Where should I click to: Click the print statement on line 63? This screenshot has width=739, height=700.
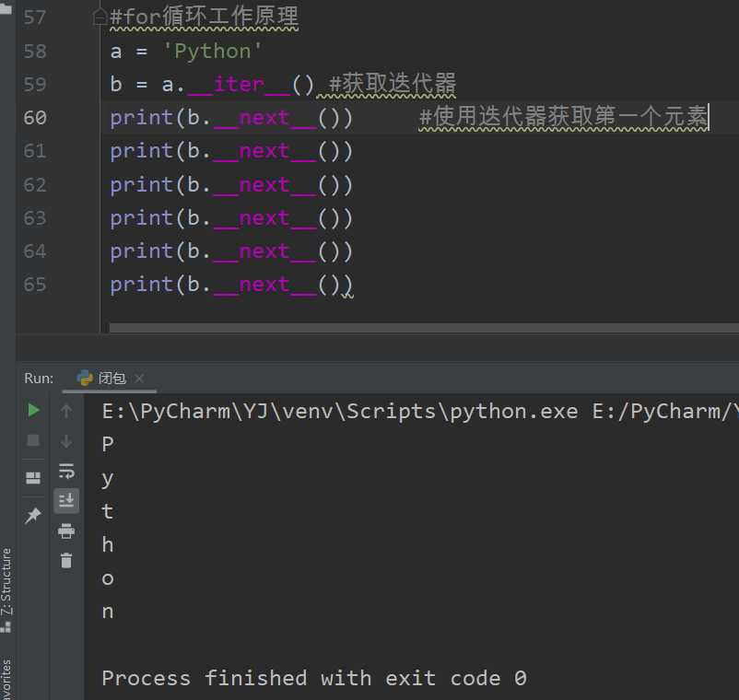231,218
